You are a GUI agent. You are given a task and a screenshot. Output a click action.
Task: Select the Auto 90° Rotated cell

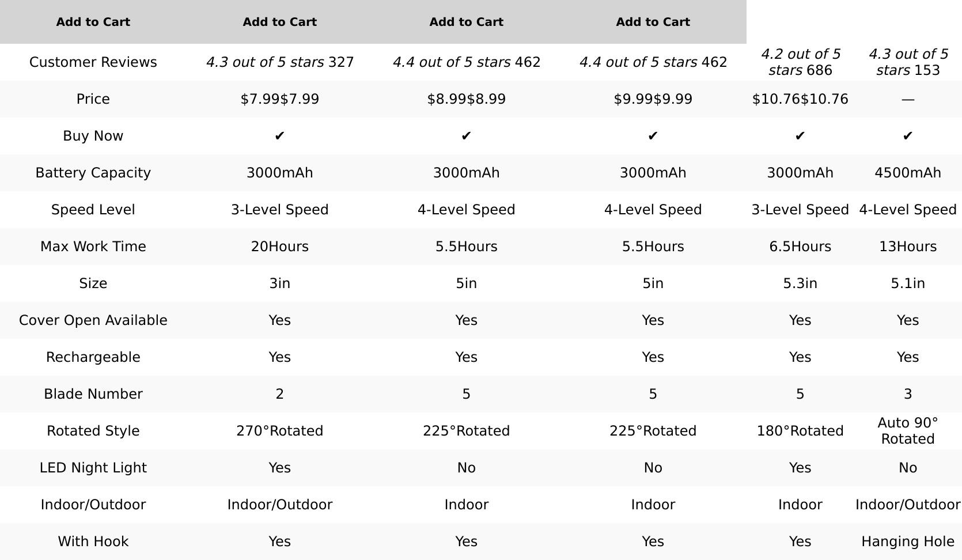(x=908, y=431)
